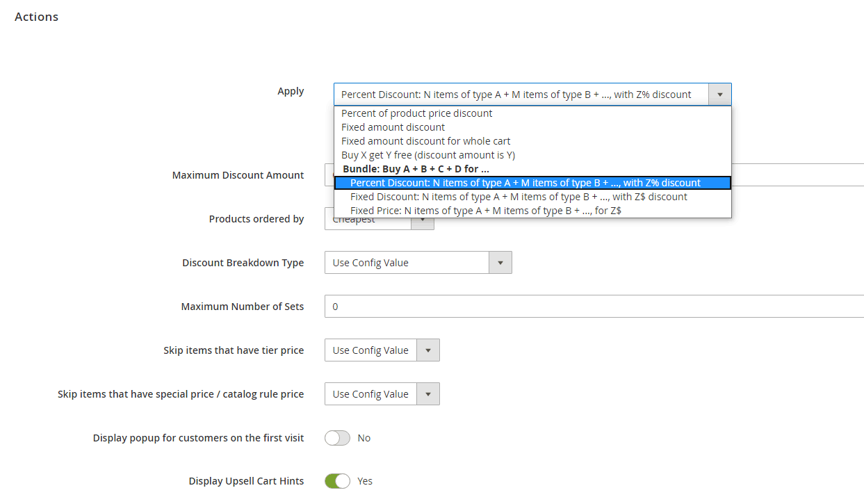Screen dimensions: 864x504
Task: Open Discount Breakdown Type dropdown
Action: (x=418, y=263)
